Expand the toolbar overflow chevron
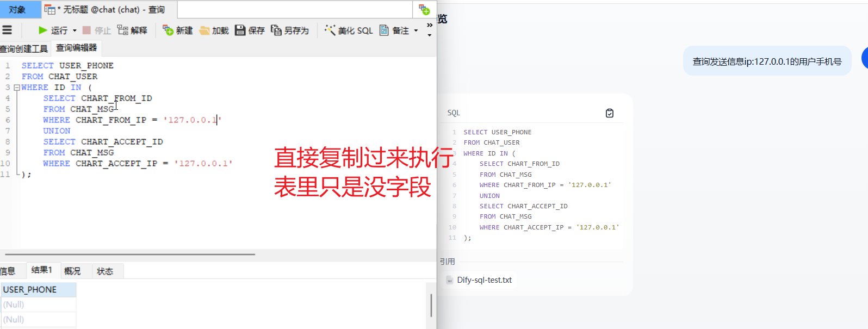868x329 pixels. [429, 26]
